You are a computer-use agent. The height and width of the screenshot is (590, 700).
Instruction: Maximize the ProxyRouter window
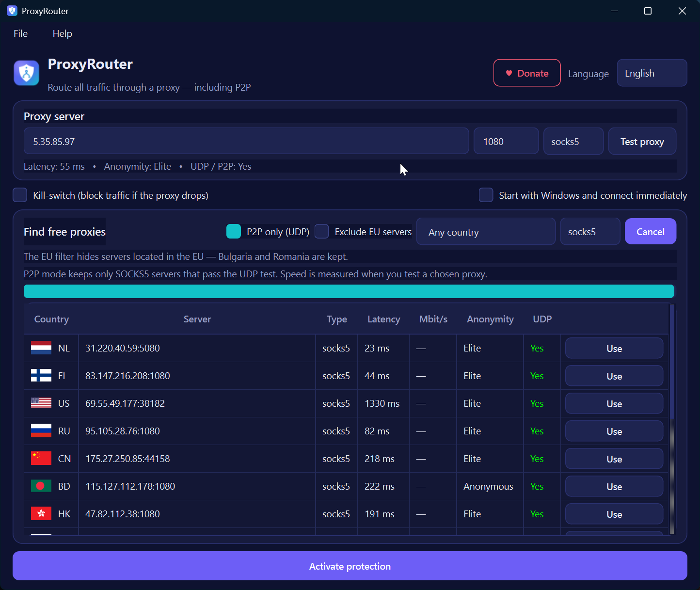(648, 11)
